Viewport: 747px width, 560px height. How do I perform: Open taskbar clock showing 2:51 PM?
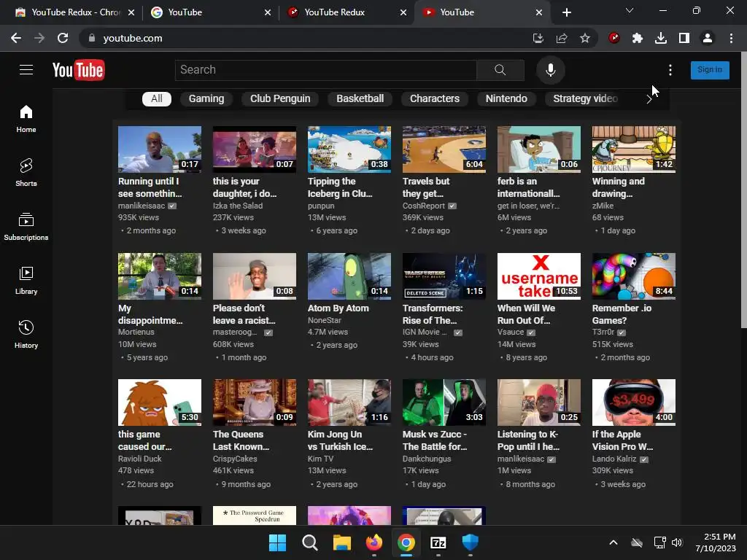tap(716, 542)
